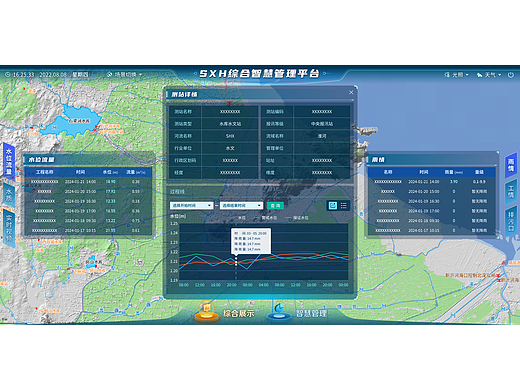Click the 0.1-9.9 magnitude cell
The image size is (520, 390).
[479, 182]
